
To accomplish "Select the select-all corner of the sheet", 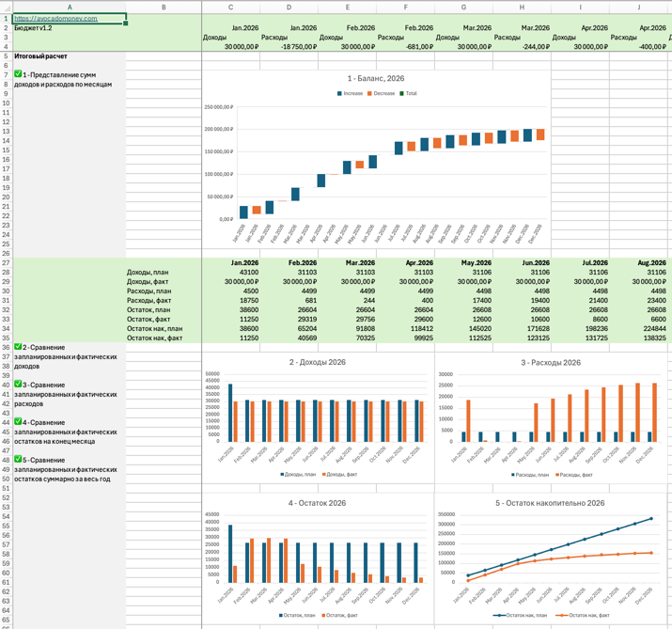I will (x=6, y=8).
